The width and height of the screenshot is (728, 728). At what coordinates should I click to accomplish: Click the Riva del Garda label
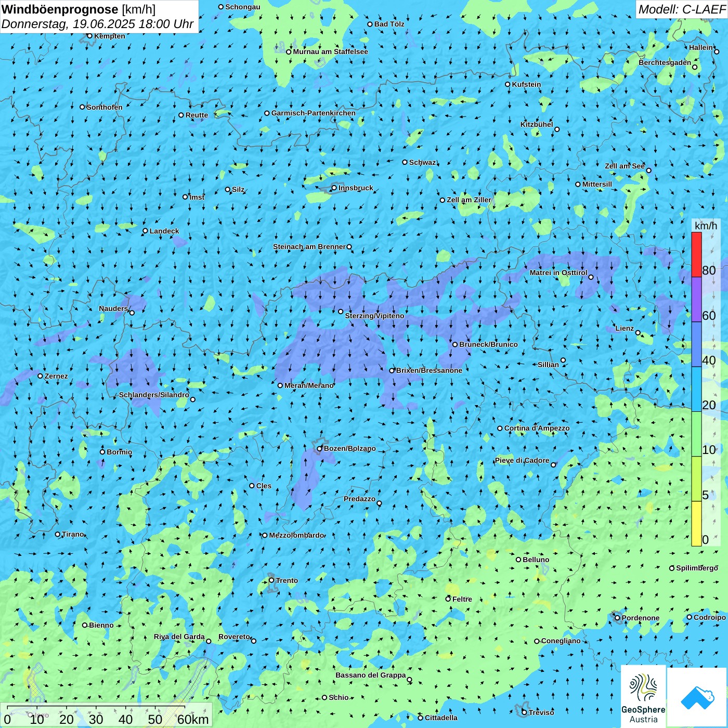[179, 636]
